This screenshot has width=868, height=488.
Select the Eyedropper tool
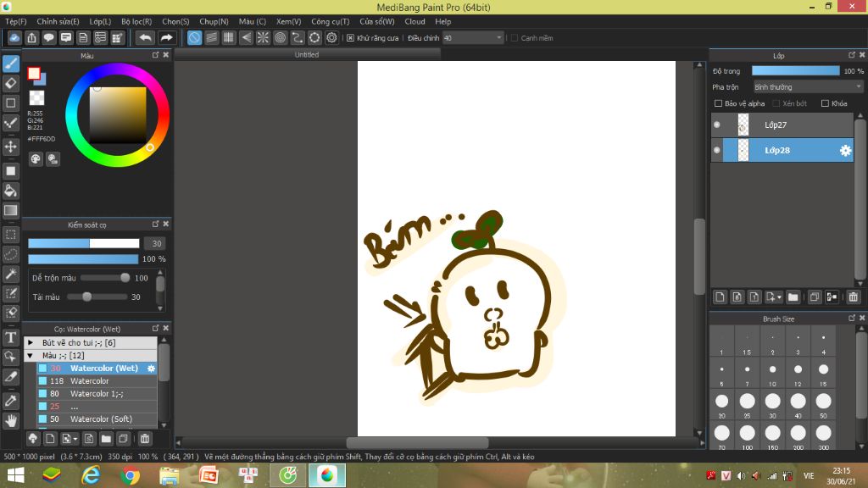10,401
